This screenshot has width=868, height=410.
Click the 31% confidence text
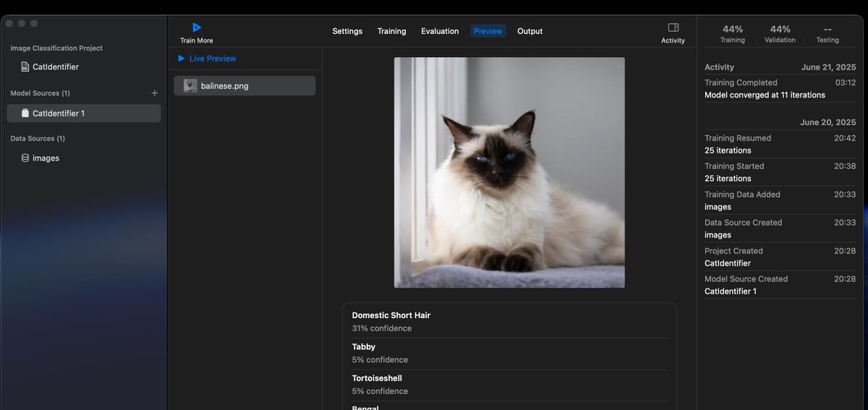point(382,328)
